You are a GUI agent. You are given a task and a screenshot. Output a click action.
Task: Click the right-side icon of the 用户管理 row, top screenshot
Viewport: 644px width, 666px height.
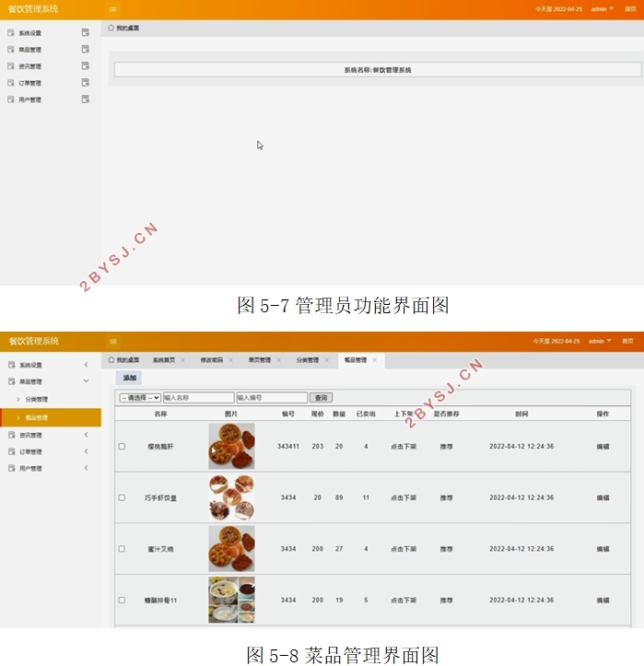pyautogui.click(x=86, y=99)
